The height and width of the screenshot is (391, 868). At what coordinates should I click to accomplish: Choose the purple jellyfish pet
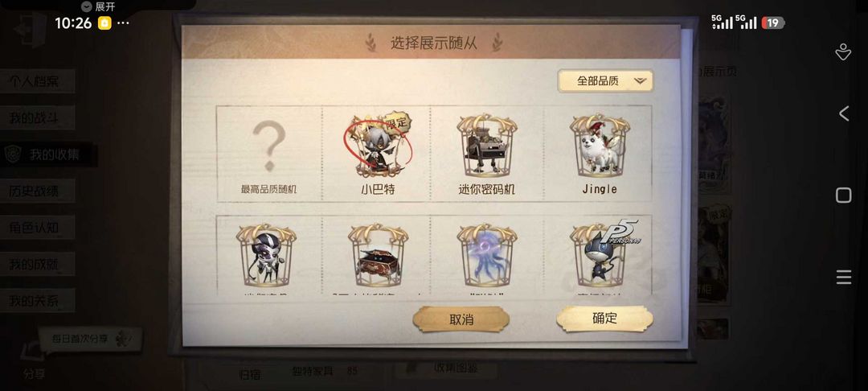[486, 255]
